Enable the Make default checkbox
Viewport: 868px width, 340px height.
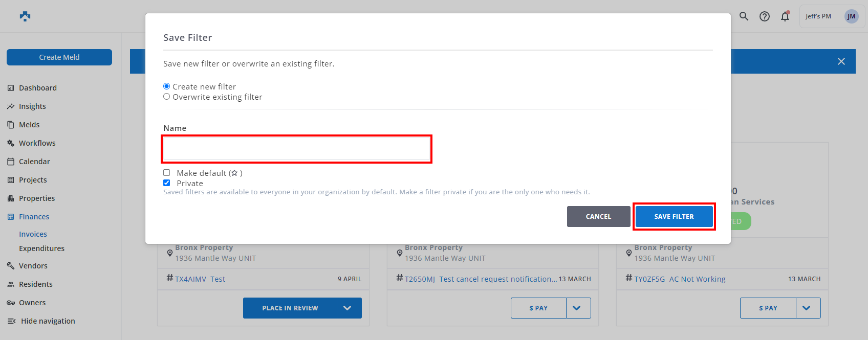[x=167, y=173]
